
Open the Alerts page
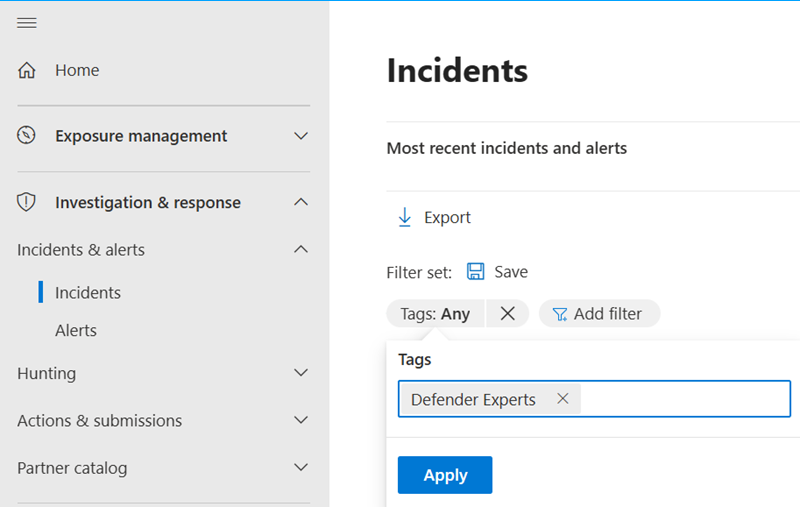tap(76, 331)
